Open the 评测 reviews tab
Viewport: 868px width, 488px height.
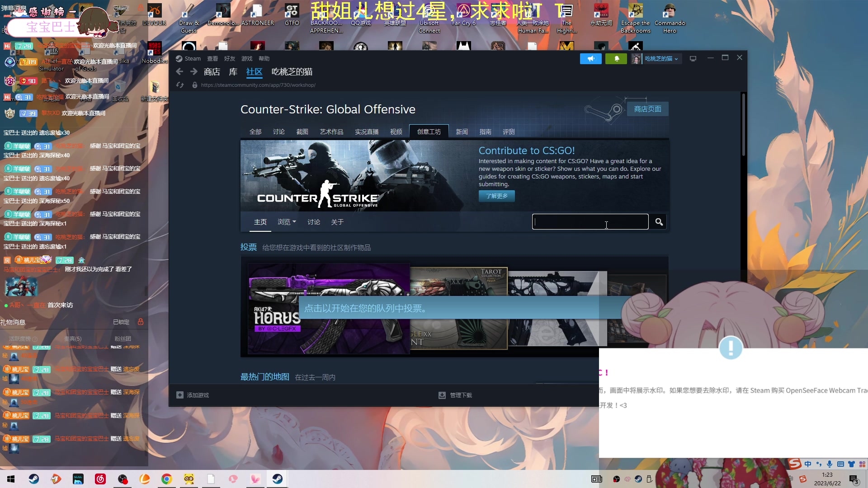(x=509, y=132)
